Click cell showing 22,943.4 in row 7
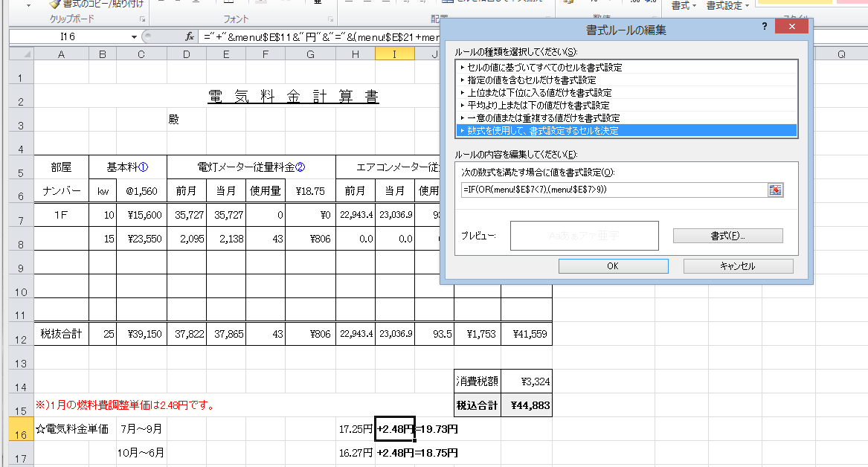This screenshot has height=467, width=868. tap(356, 215)
